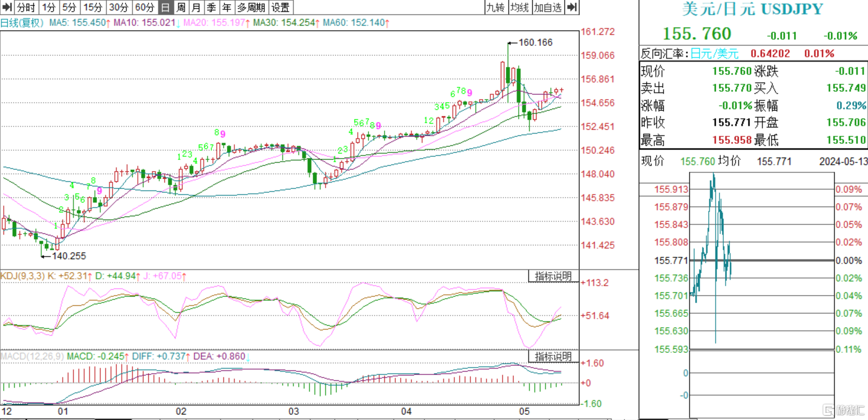
Task: Click the 反向汇率 0.64202 value
Action: point(770,54)
